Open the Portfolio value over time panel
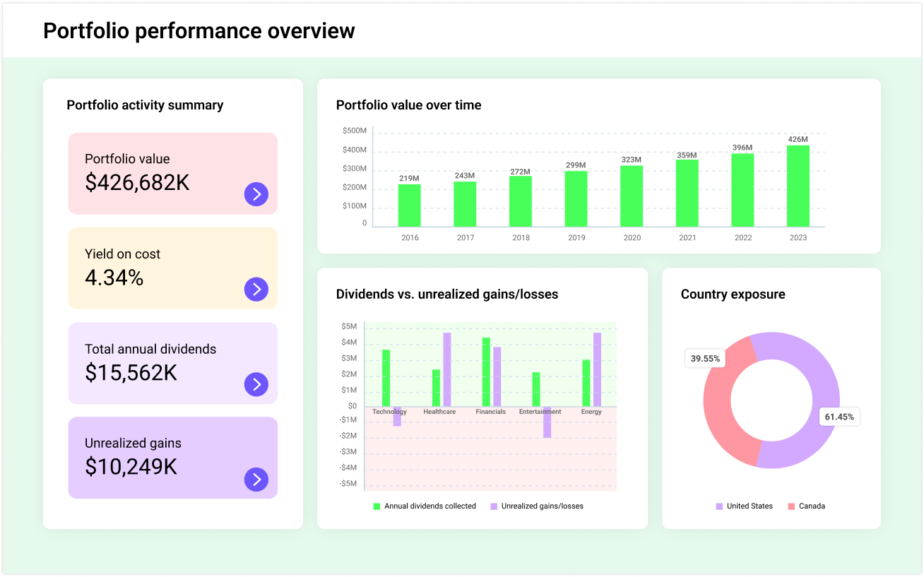The width and height of the screenshot is (924, 577). click(408, 105)
